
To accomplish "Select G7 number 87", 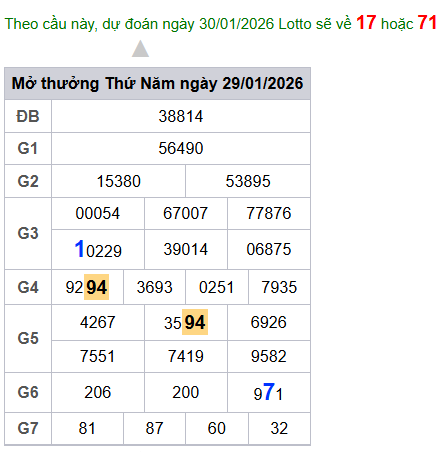I will tap(154, 429).
